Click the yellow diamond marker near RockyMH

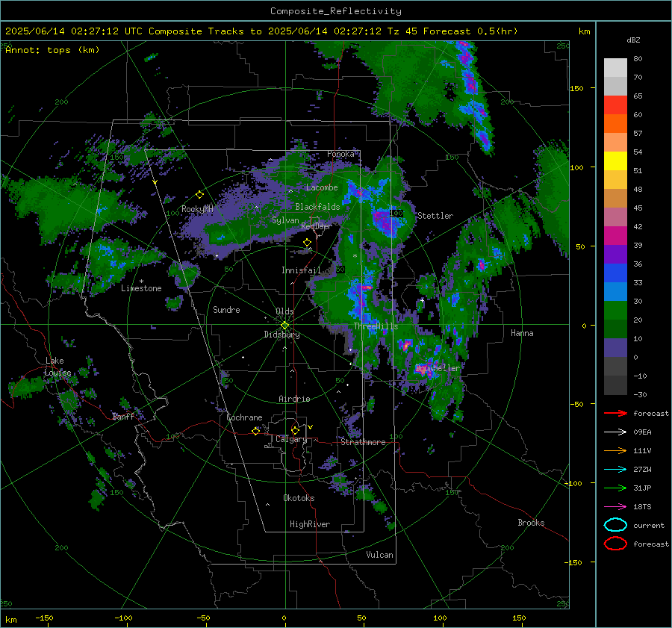tap(199, 195)
